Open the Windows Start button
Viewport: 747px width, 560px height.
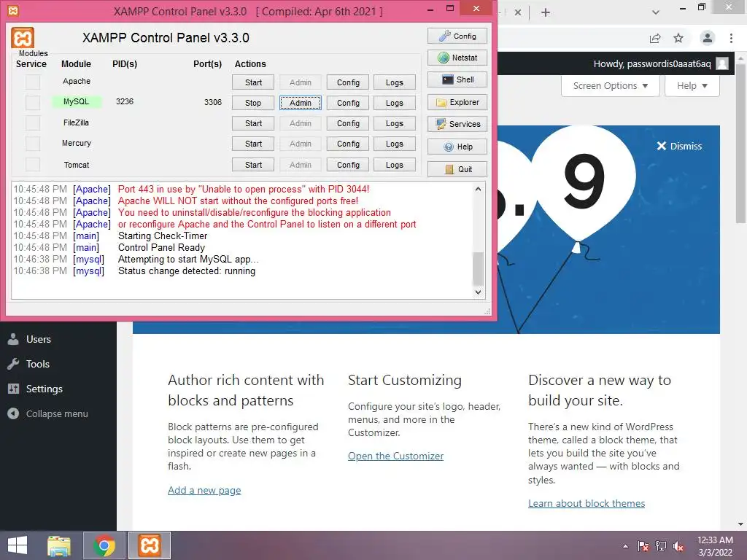click(x=18, y=545)
